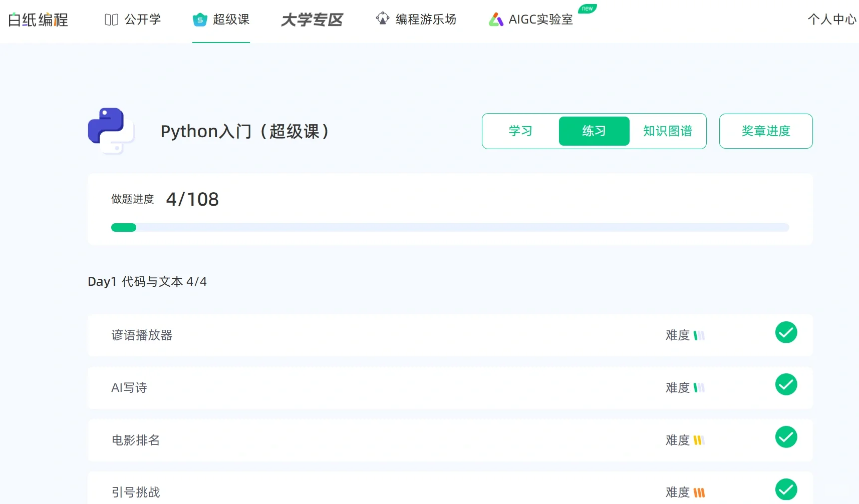This screenshot has width=859, height=504.
Task: Click difficulty bars icon for 谚语播放器
Action: 699,335
